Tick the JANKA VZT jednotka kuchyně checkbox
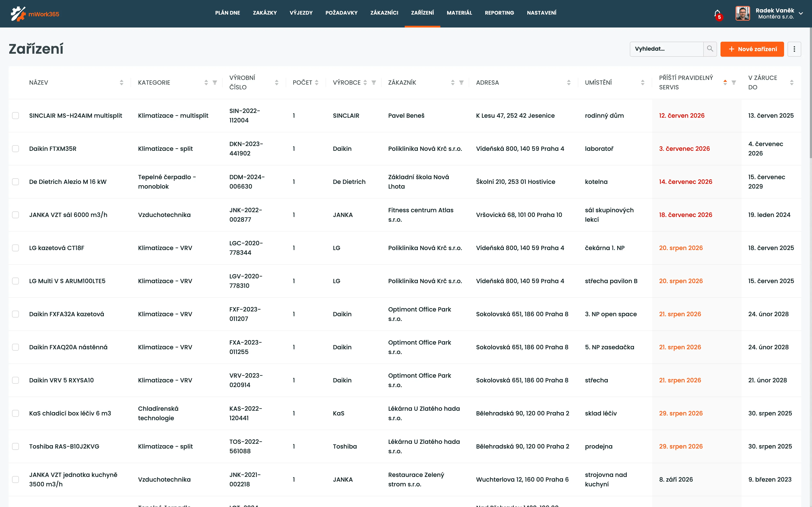The image size is (812, 507). click(15, 480)
